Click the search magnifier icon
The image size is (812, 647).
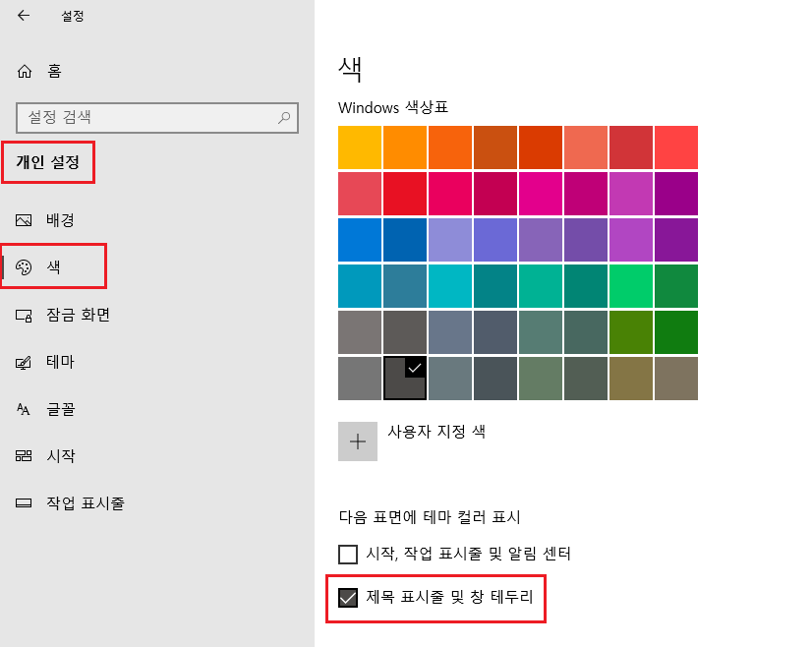coord(284,118)
